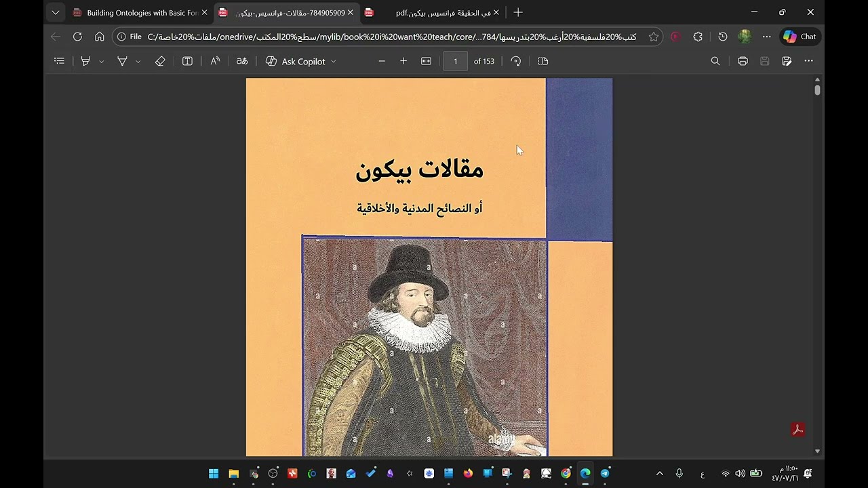
Task: Show hidden system tray icons
Action: 659,474
